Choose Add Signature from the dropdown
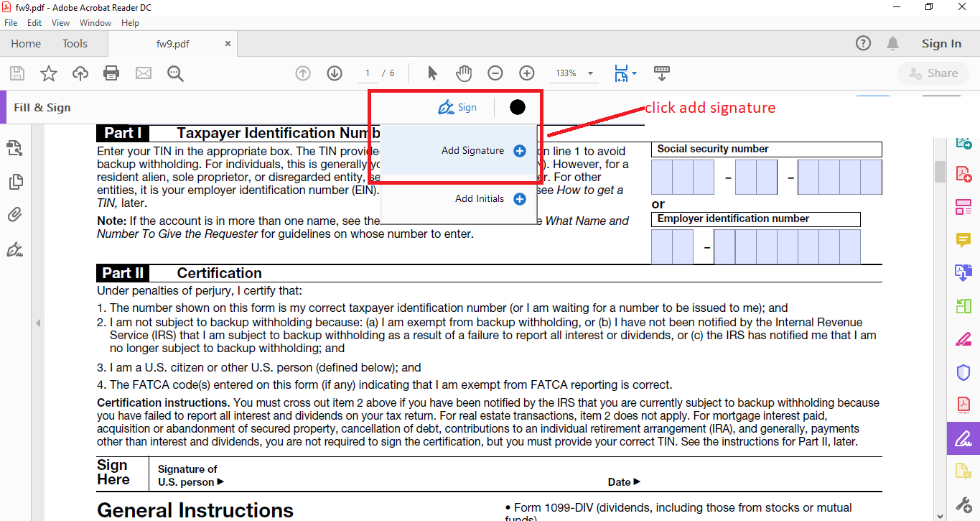This screenshot has width=980, height=521. click(x=459, y=151)
